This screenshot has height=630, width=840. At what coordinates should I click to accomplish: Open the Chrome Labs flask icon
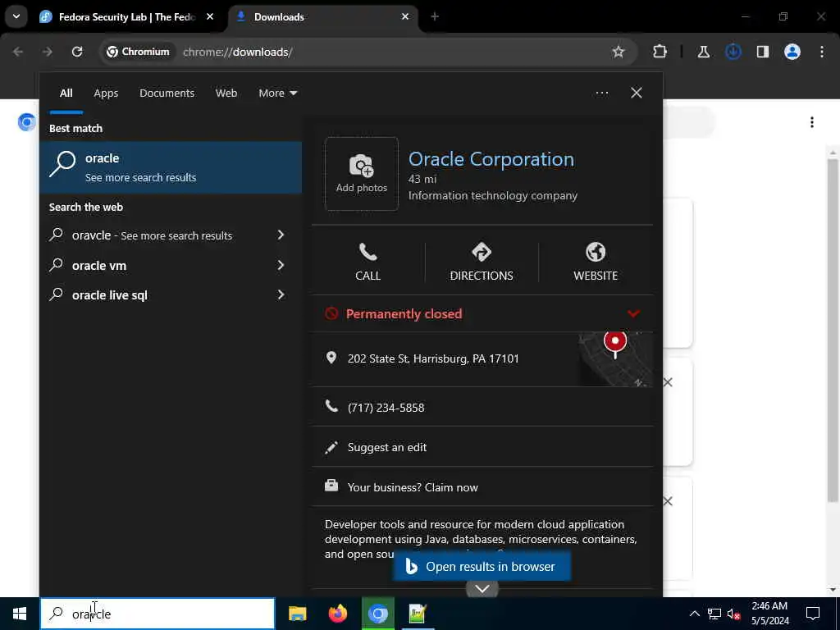pyautogui.click(x=703, y=52)
